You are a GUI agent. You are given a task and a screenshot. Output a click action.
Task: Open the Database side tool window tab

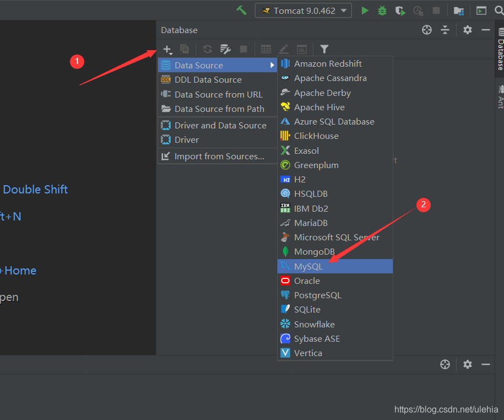pos(500,50)
